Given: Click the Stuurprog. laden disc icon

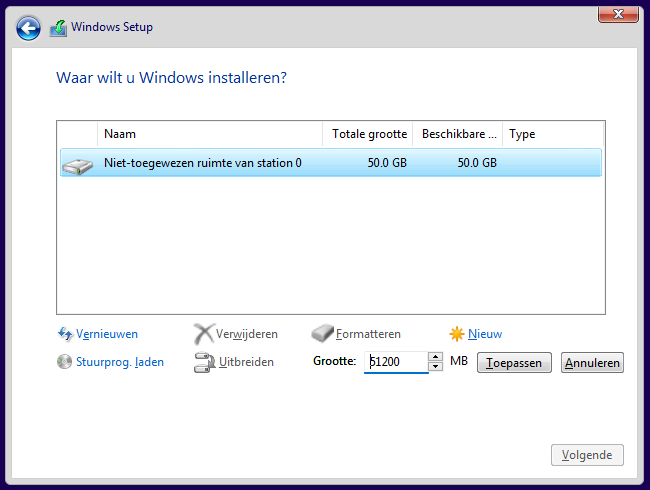Looking at the screenshot, I should 64,361.
